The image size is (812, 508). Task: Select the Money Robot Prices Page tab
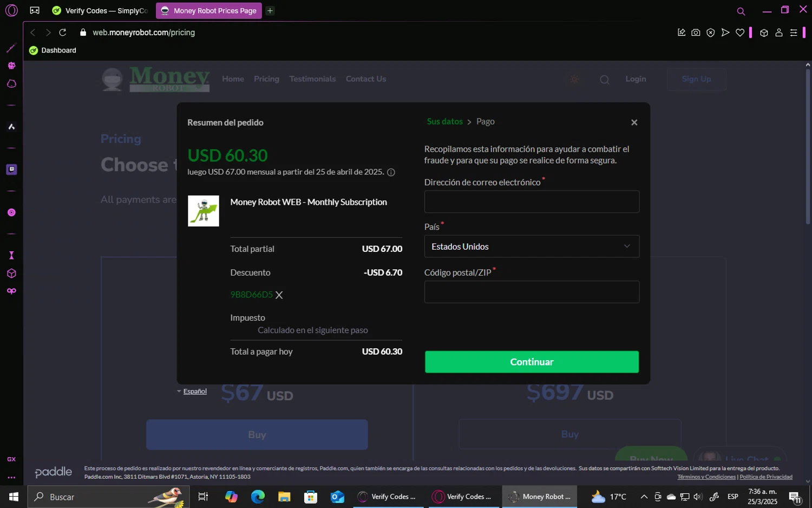(209, 11)
